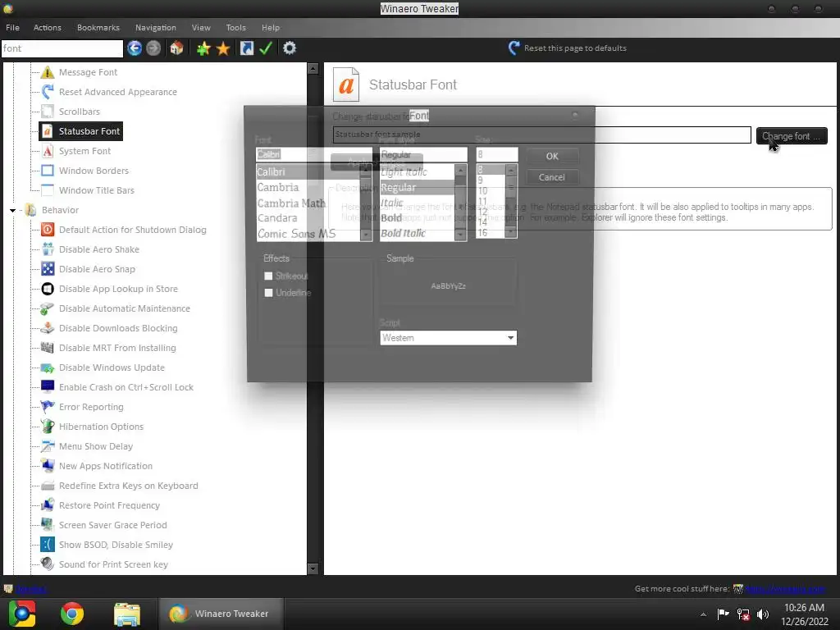The image size is (840, 630).
Task: Go back with the blue back arrow
Action: 135,48
